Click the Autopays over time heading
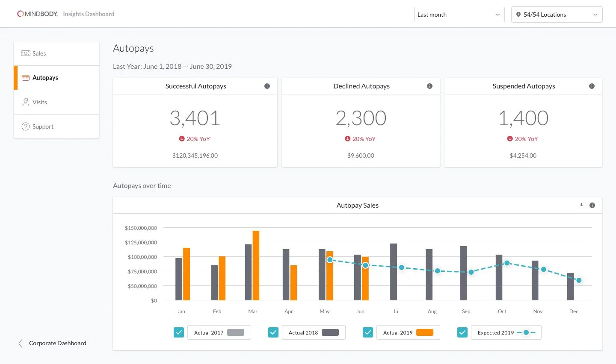616x364 pixels. [142, 185]
